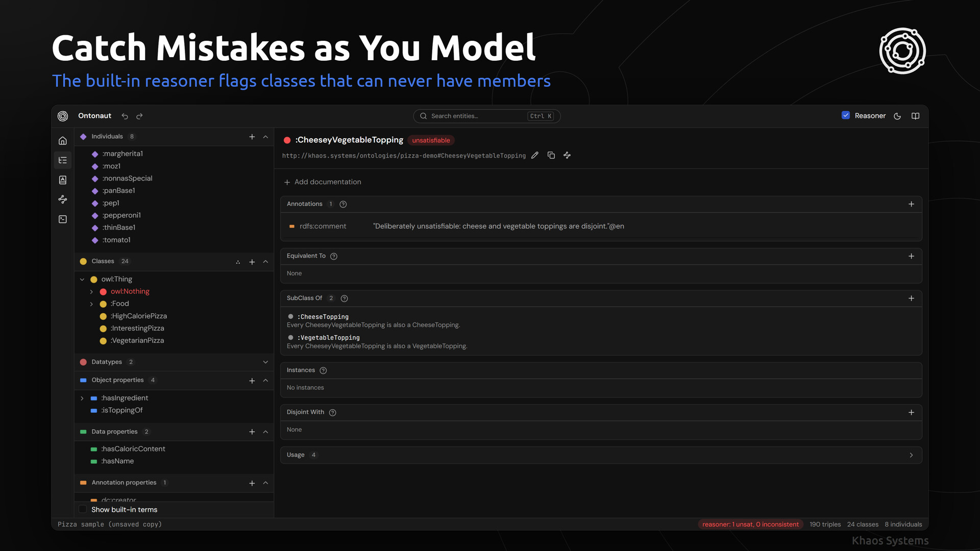Add a new individual with the plus icon
Screen dimensions: 980x551
252,137
